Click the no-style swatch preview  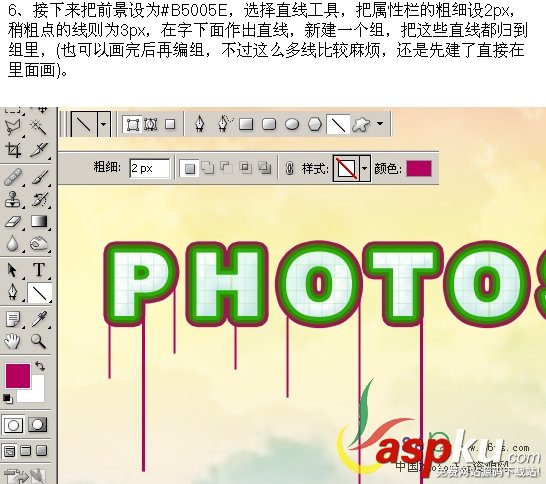coord(346,169)
